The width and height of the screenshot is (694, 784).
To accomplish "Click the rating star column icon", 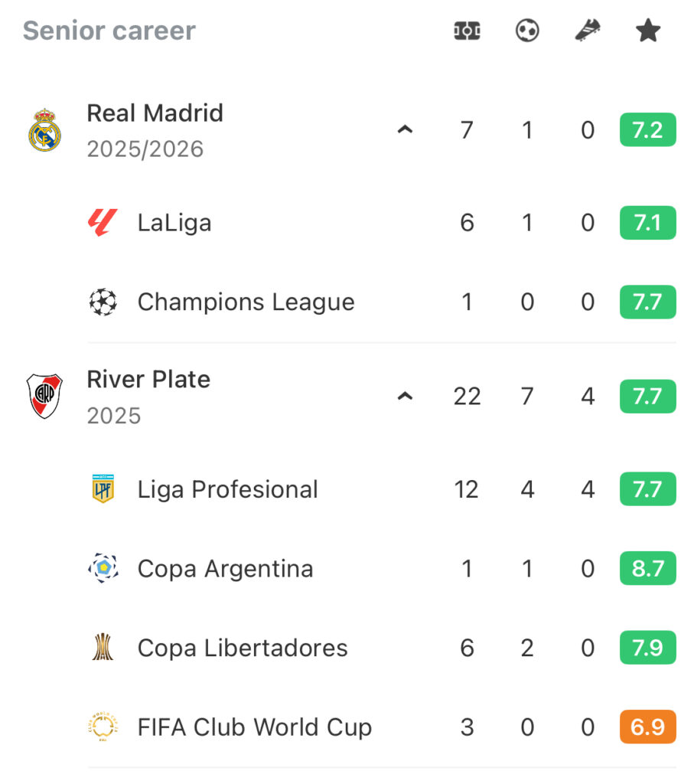I will point(648,31).
